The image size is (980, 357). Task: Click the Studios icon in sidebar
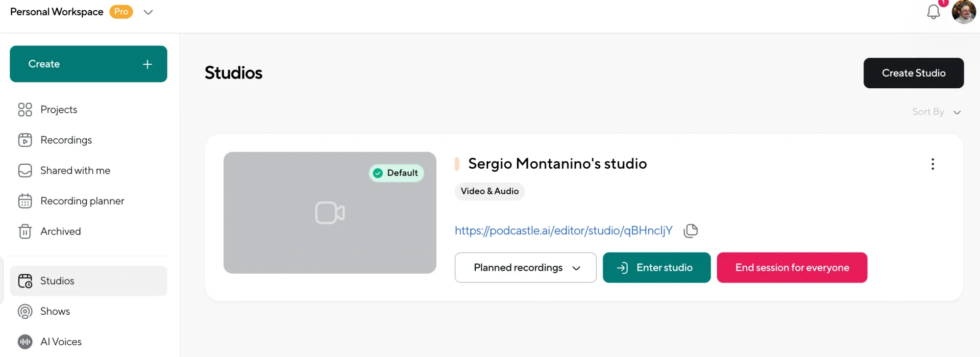(x=25, y=281)
